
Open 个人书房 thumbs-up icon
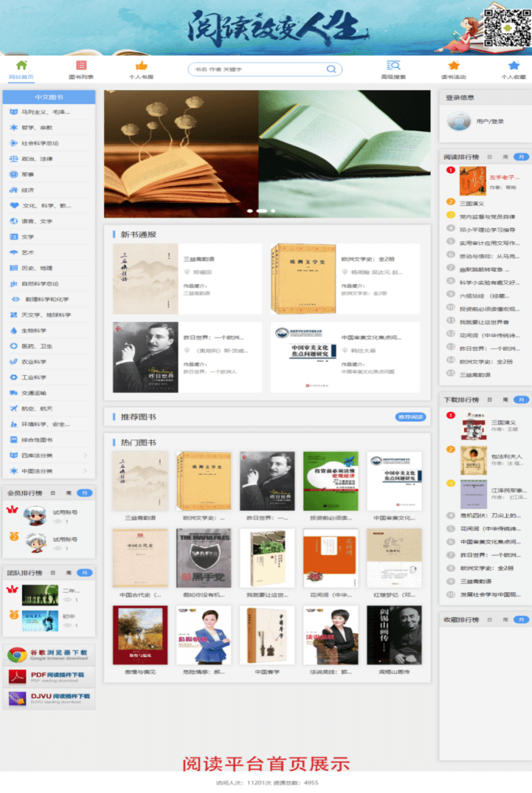pos(141,65)
